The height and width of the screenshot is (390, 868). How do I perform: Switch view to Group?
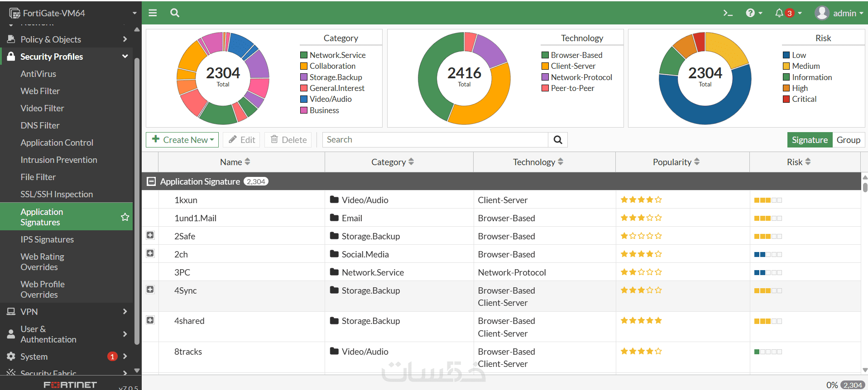849,140
